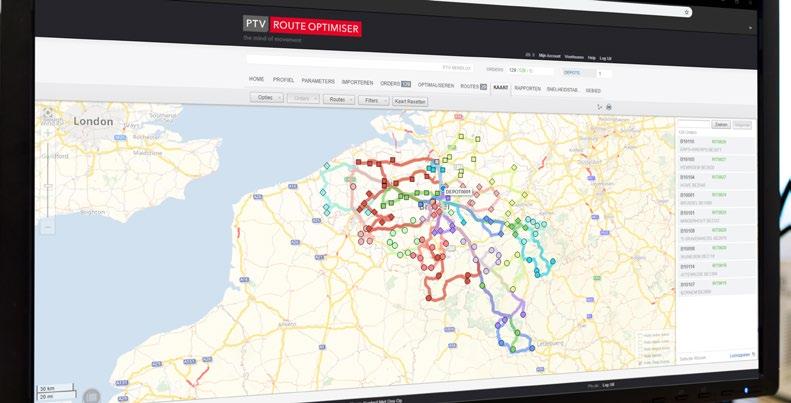The width and height of the screenshot is (791, 403).
Task: Select order row D10104
Action: (716, 181)
